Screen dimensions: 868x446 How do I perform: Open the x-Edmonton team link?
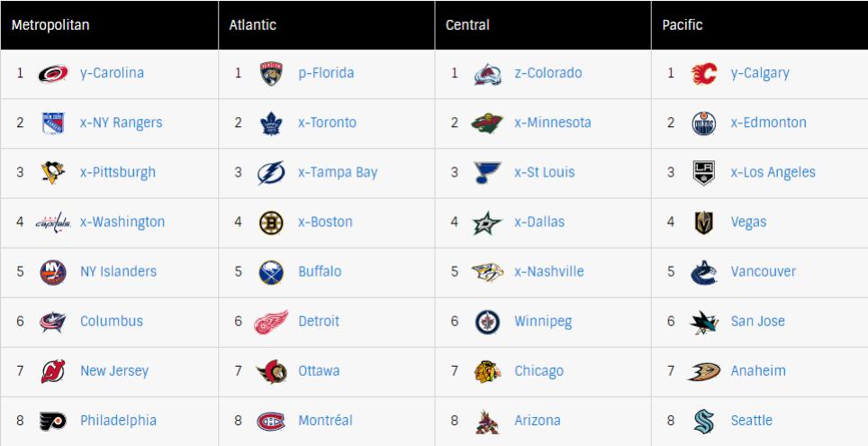click(768, 123)
